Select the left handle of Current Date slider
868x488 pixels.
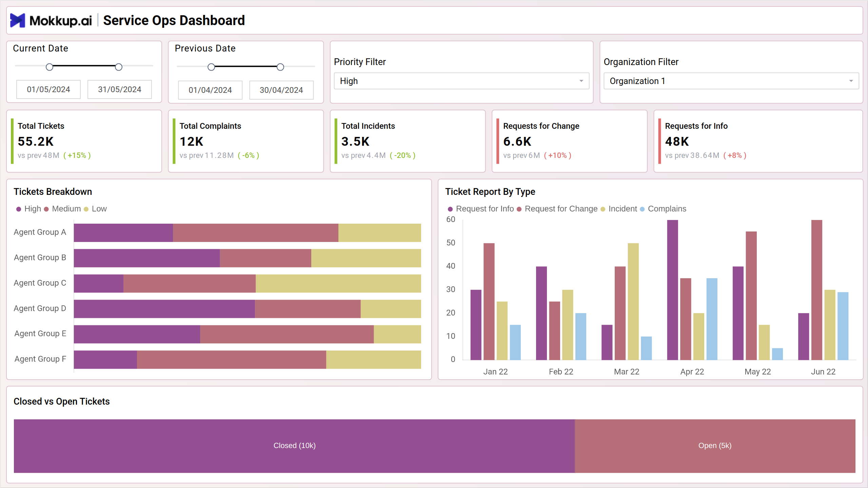50,67
